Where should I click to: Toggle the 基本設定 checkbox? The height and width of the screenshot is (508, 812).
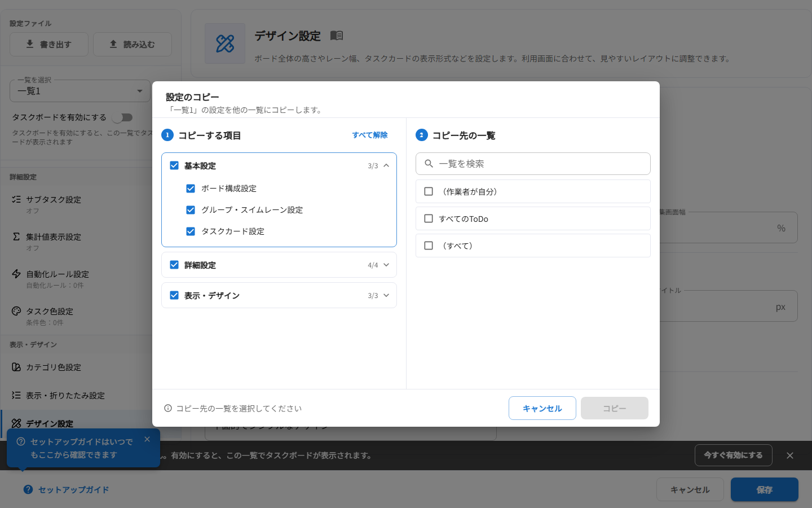tap(174, 165)
